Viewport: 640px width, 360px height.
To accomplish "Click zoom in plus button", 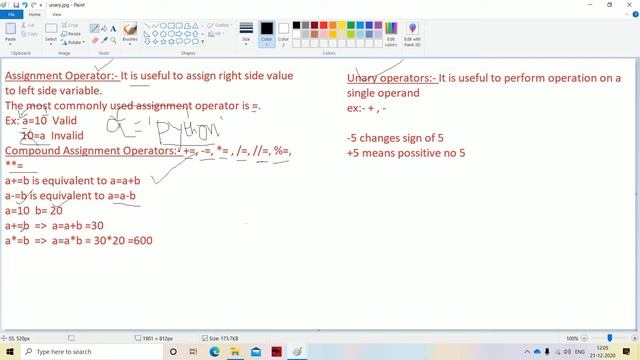I will [634, 338].
